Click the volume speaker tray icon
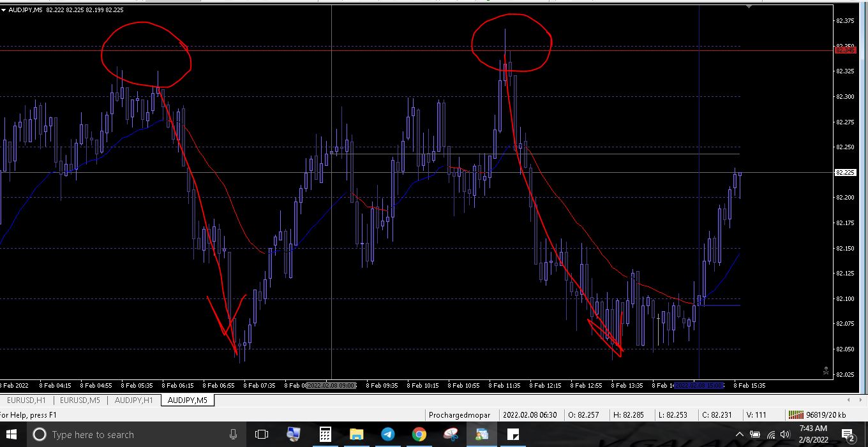 pos(785,434)
